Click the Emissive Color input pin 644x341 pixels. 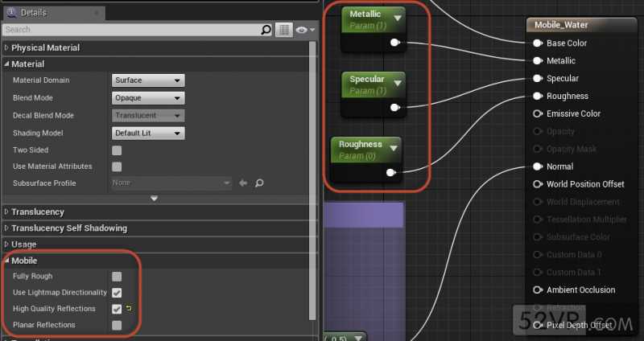tap(537, 113)
